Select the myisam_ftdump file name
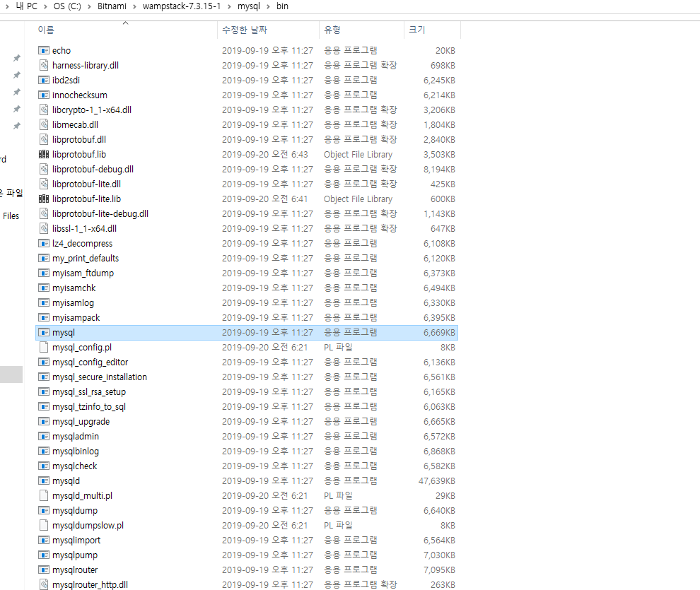This screenshot has width=700, height=590. point(83,273)
